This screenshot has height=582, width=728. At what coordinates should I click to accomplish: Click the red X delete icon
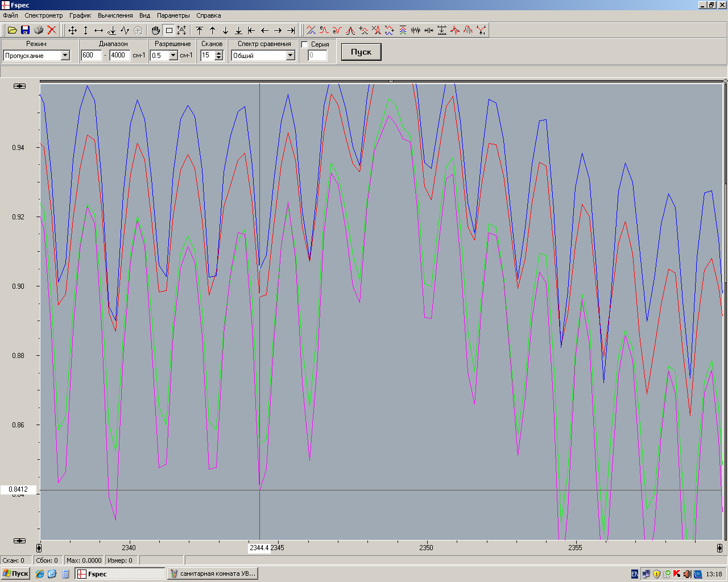tap(52, 30)
